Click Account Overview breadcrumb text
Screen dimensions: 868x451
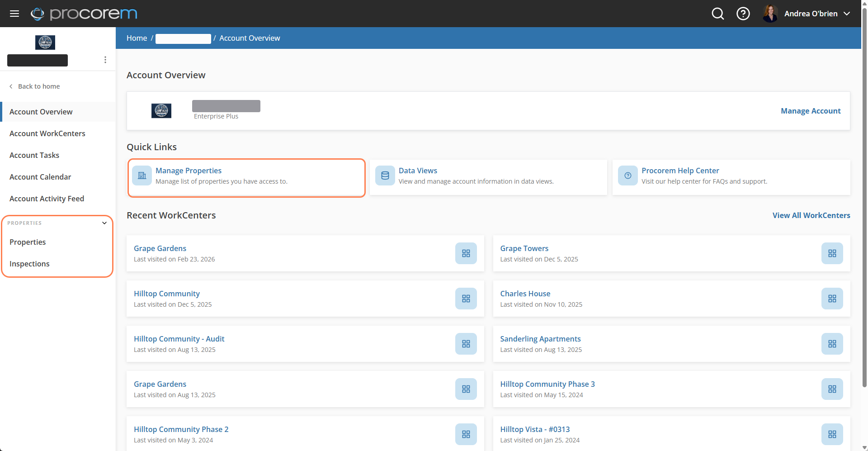[x=250, y=38]
